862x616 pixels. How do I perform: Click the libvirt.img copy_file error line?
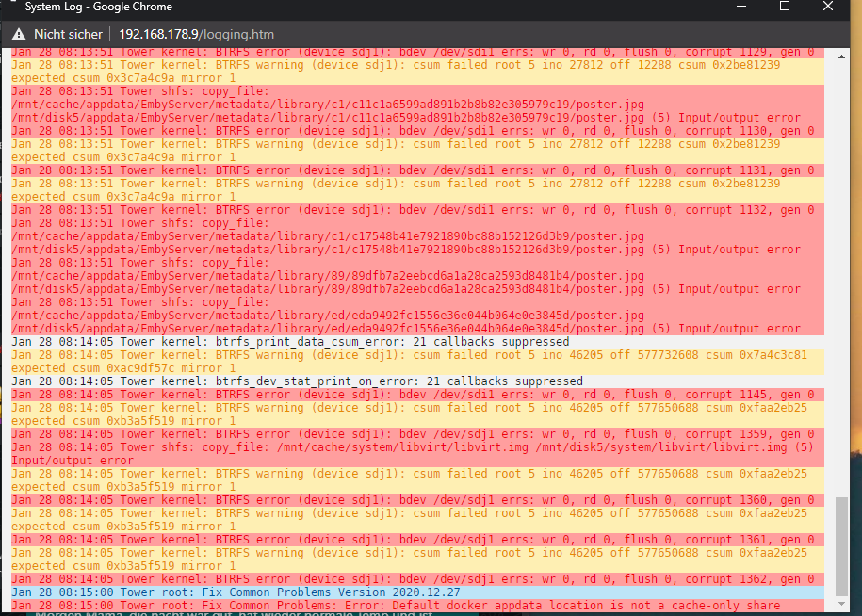click(417, 454)
